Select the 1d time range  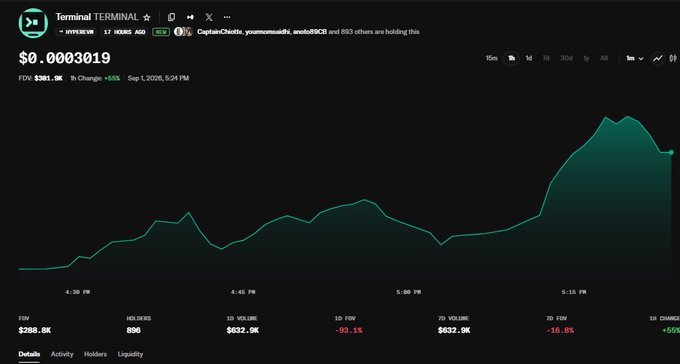529,58
